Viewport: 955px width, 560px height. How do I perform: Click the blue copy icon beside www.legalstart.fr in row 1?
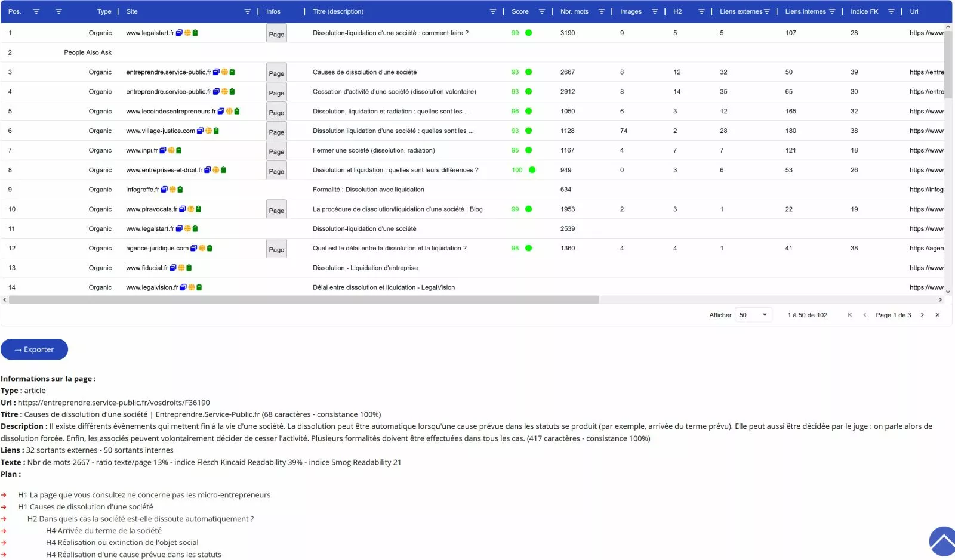[179, 33]
